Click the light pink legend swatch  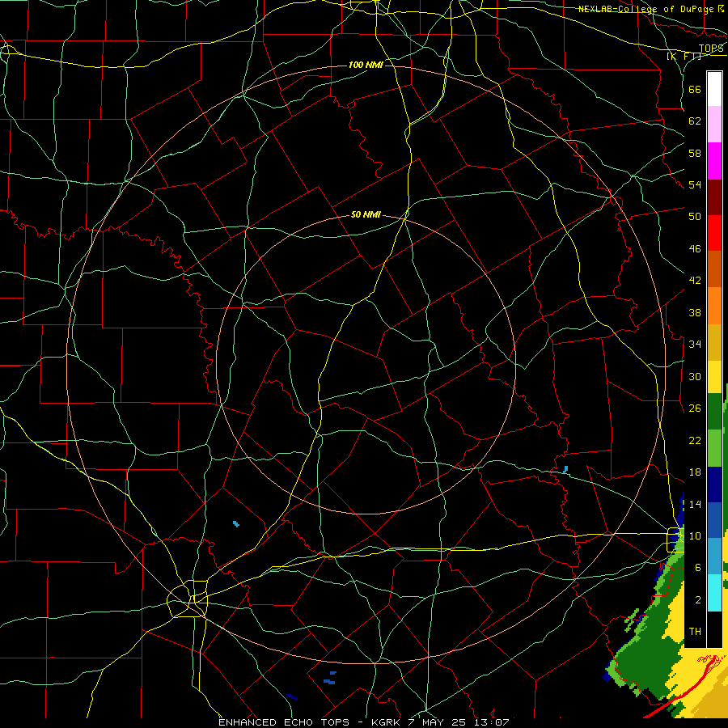(714, 125)
